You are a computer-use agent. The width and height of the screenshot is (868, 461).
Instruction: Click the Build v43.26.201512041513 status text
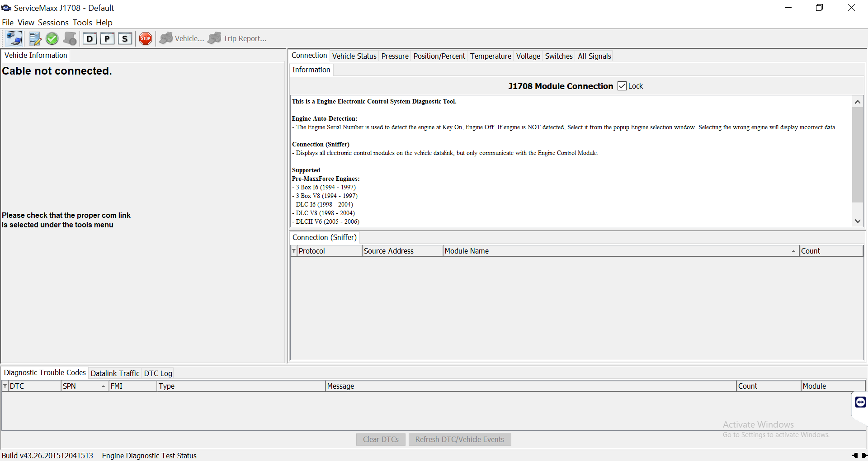click(47, 456)
